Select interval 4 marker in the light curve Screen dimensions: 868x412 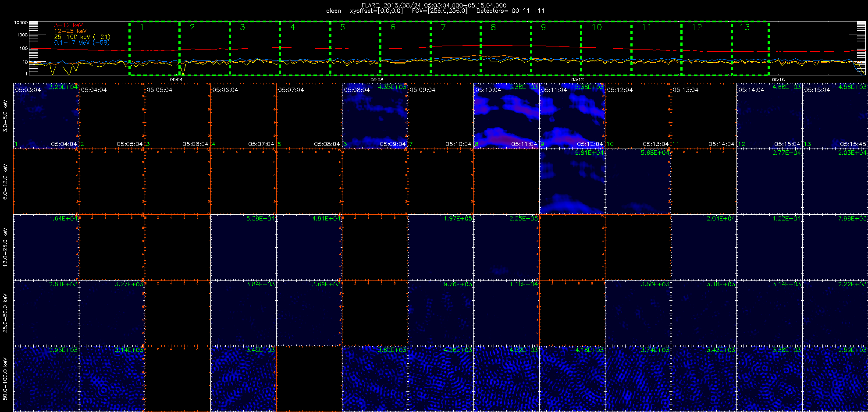(293, 27)
